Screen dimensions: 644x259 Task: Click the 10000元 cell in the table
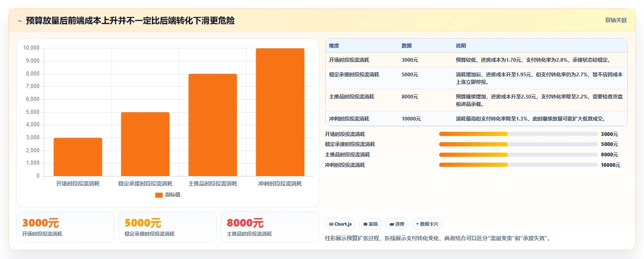pyautogui.click(x=411, y=119)
